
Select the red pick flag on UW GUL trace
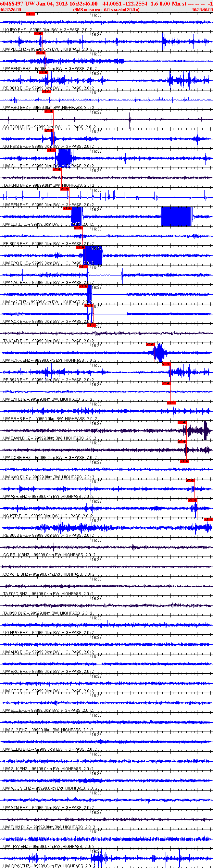[x=51, y=150]
